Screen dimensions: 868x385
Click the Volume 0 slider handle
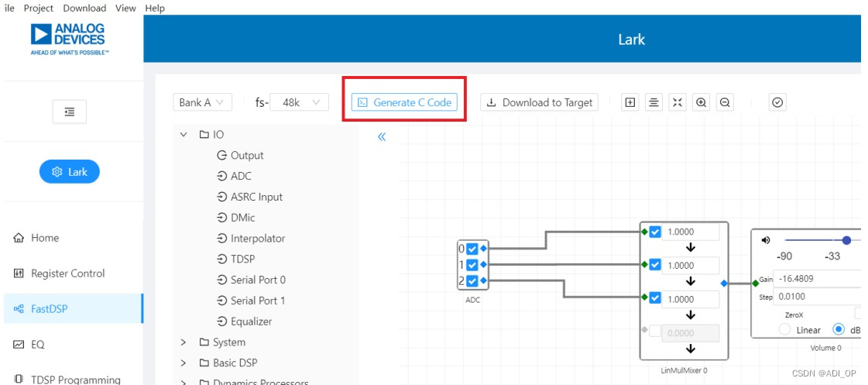(x=846, y=240)
